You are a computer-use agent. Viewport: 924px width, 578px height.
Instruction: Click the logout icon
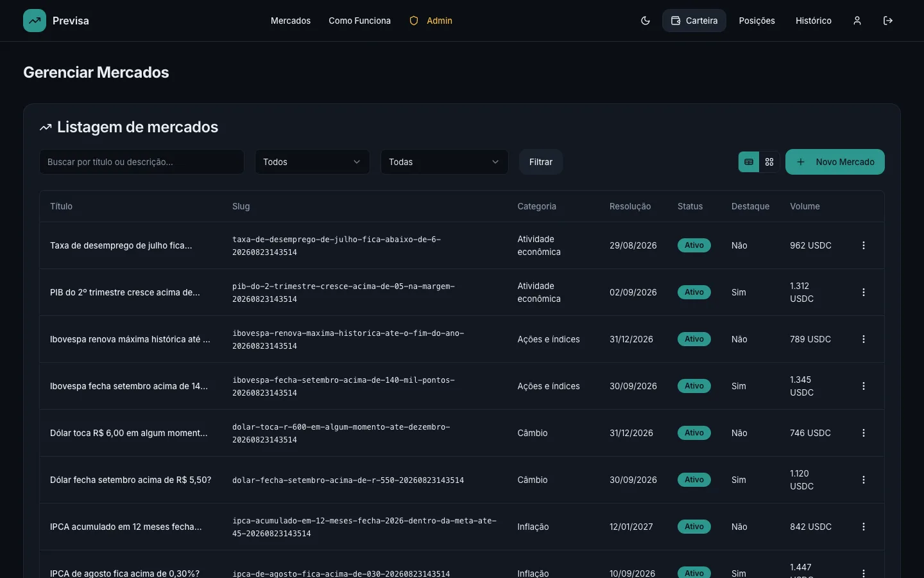point(888,21)
